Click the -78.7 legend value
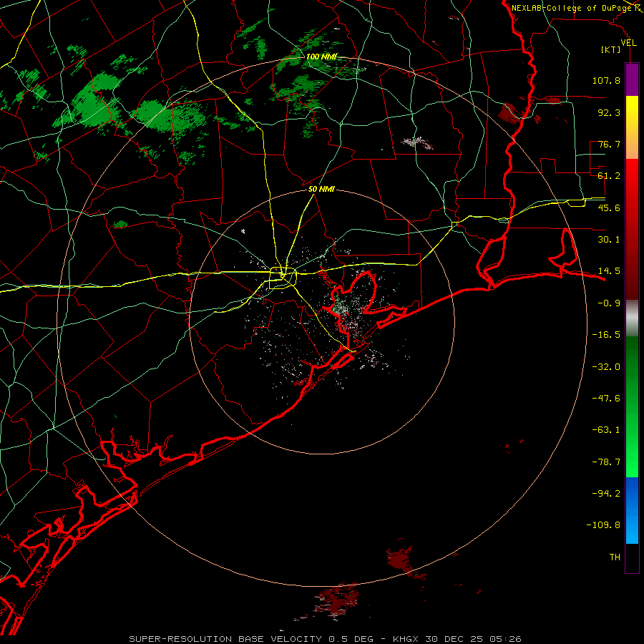 tap(606, 462)
